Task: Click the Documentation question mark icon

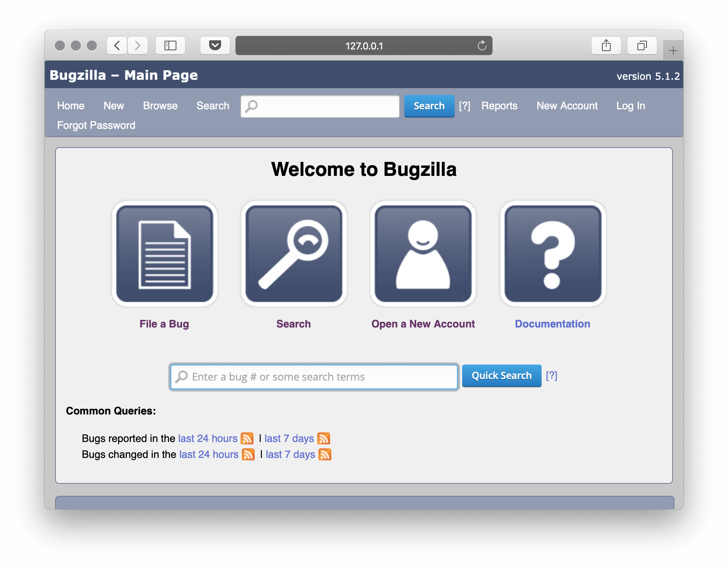Action: point(553,254)
